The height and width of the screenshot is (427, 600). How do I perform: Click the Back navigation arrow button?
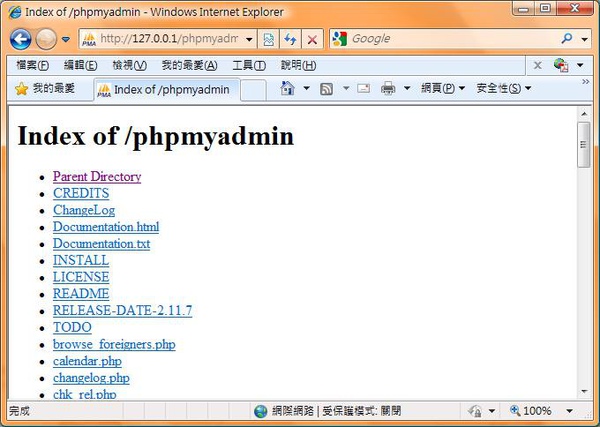point(21,39)
